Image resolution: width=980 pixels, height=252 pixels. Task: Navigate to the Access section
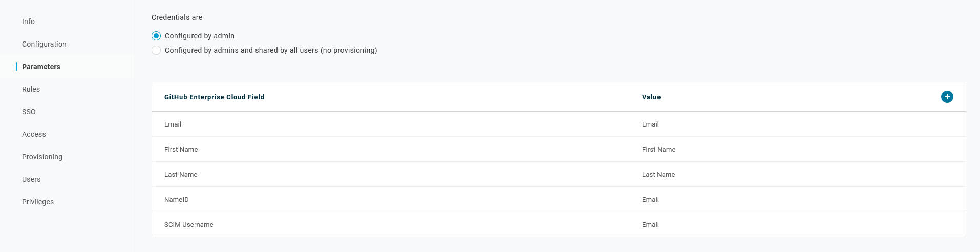(x=34, y=134)
